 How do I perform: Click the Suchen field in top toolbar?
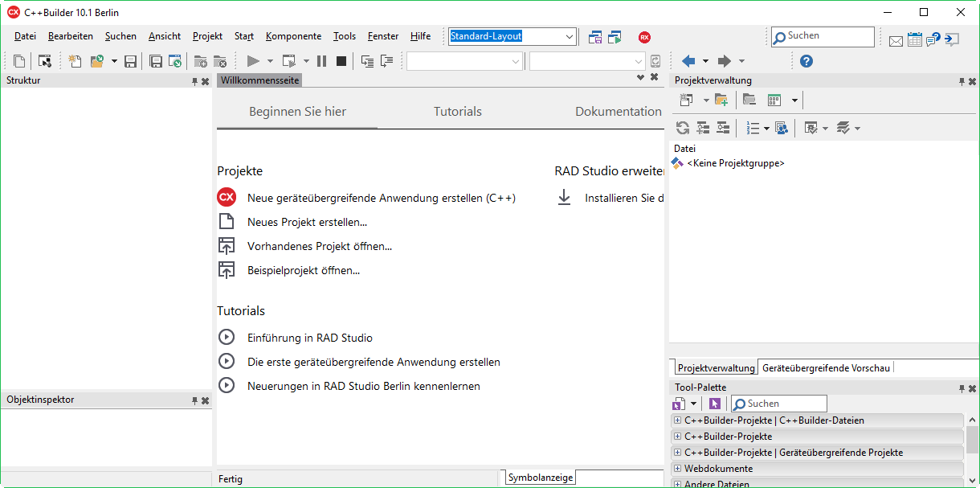[x=823, y=36]
